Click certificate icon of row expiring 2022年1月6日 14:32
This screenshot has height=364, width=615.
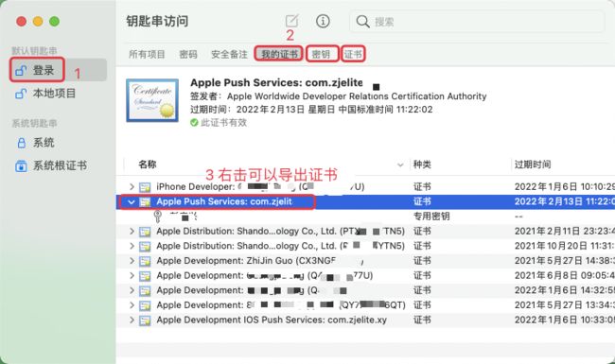pyautogui.click(x=145, y=291)
